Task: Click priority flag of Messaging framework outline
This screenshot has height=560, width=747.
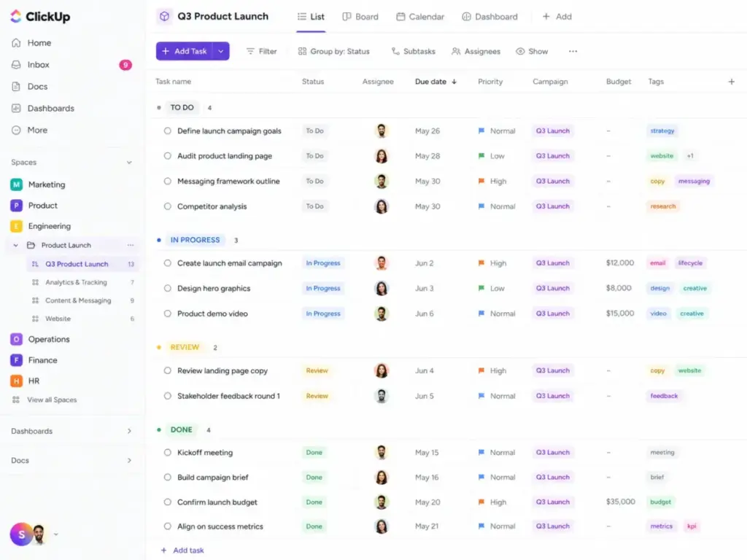Action: [x=481, y=182]
